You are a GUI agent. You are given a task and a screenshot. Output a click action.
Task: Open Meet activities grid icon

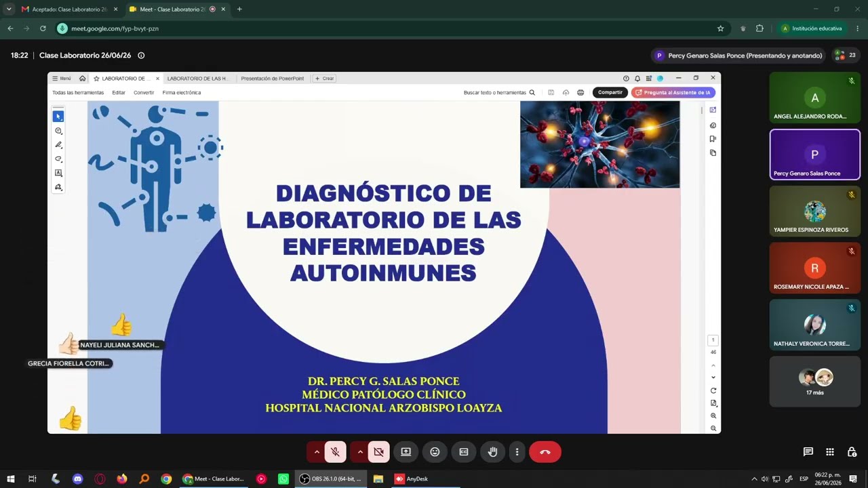pos(830,452)
